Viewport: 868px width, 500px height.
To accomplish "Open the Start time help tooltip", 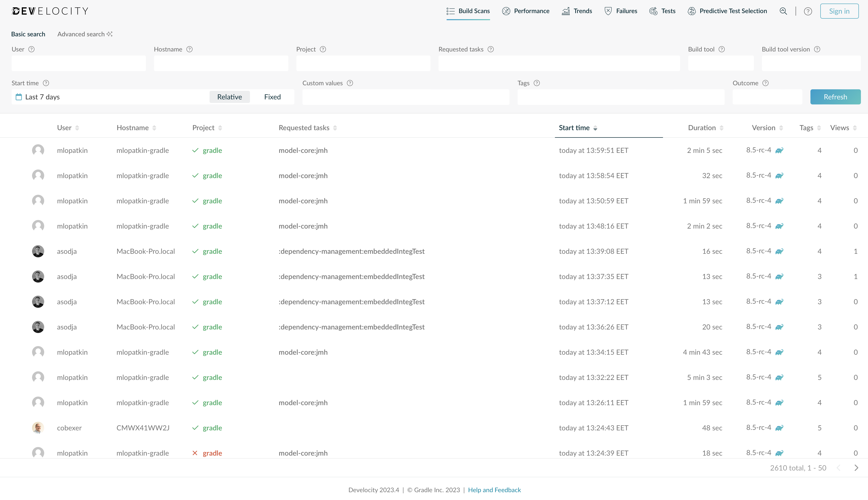I will point(46,83).
